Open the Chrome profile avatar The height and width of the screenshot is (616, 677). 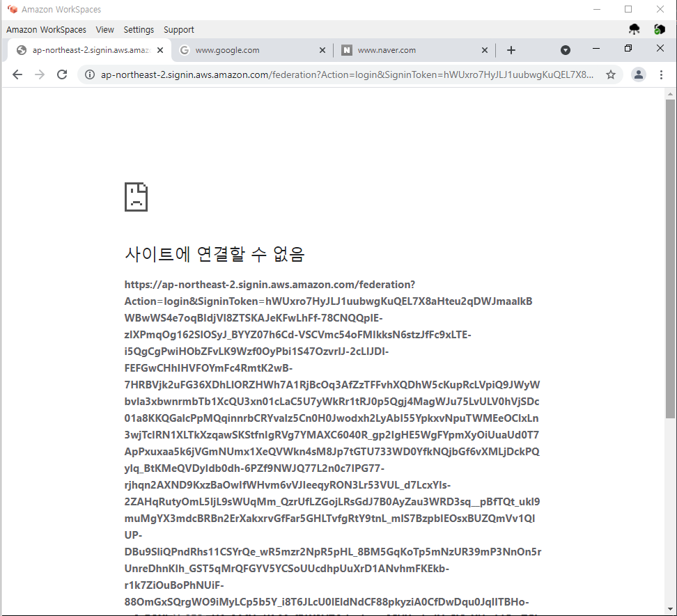point(639,74)
